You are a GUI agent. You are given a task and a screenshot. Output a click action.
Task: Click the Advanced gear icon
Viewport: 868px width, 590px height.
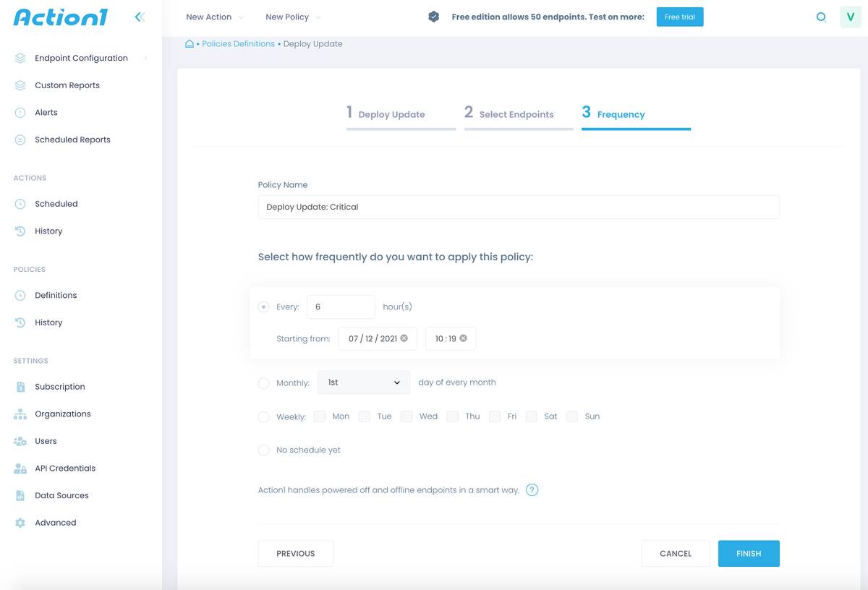(x=20, y=523)
